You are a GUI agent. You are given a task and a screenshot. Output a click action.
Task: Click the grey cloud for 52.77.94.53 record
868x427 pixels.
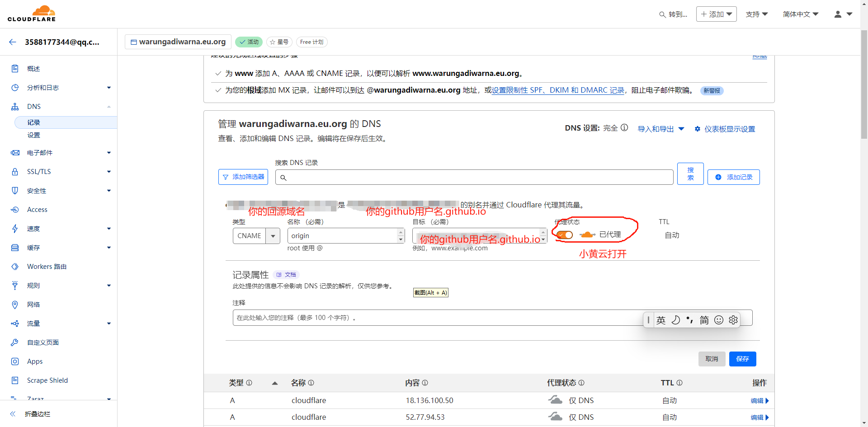[x=555, y=417]
